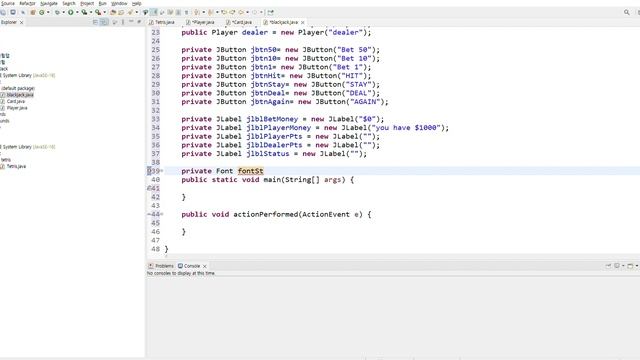Screen dimensions: 640x360
Task: Collapse the folding marker at line 39
Action: point(162,171)
